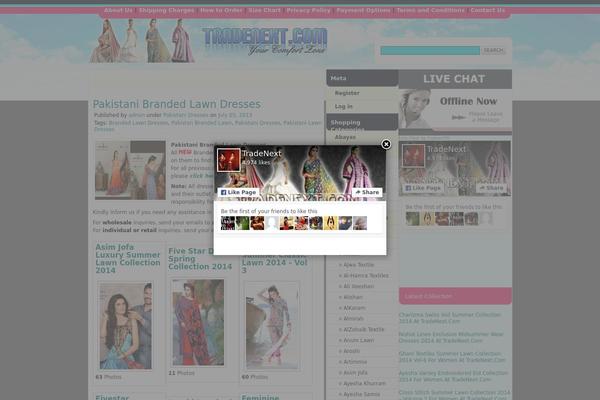Click the first friend avatar in the popup
The image size is (600, 400).
(x=228, y=223)
